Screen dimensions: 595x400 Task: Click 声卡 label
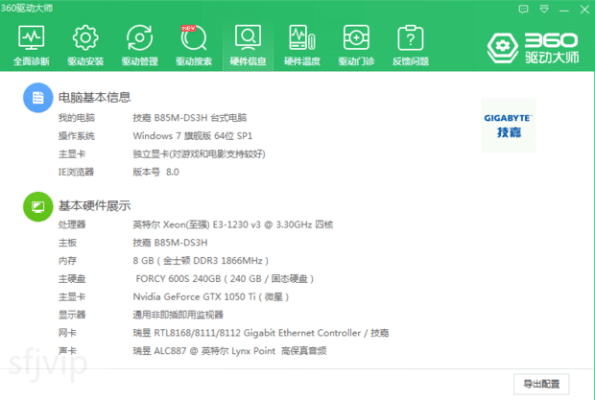67,351
